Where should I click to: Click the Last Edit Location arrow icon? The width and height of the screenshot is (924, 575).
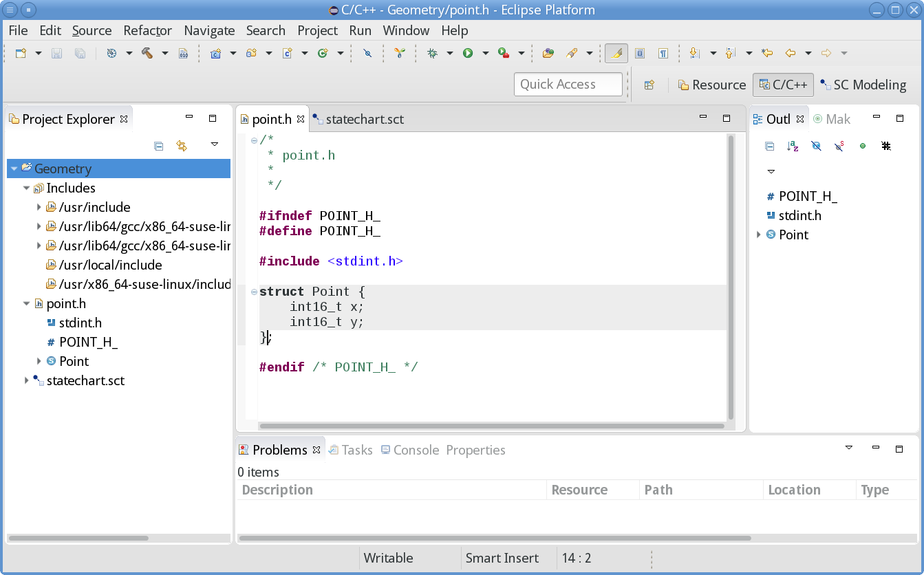click(768, 53)
